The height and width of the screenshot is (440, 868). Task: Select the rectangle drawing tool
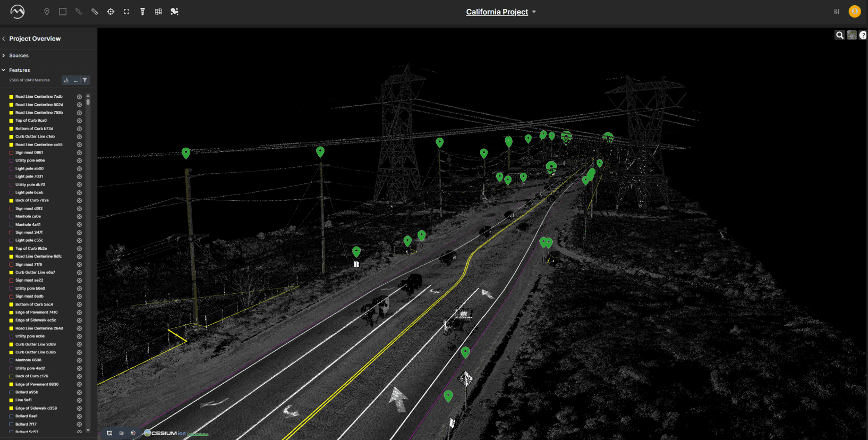click(x=63, y=12)
